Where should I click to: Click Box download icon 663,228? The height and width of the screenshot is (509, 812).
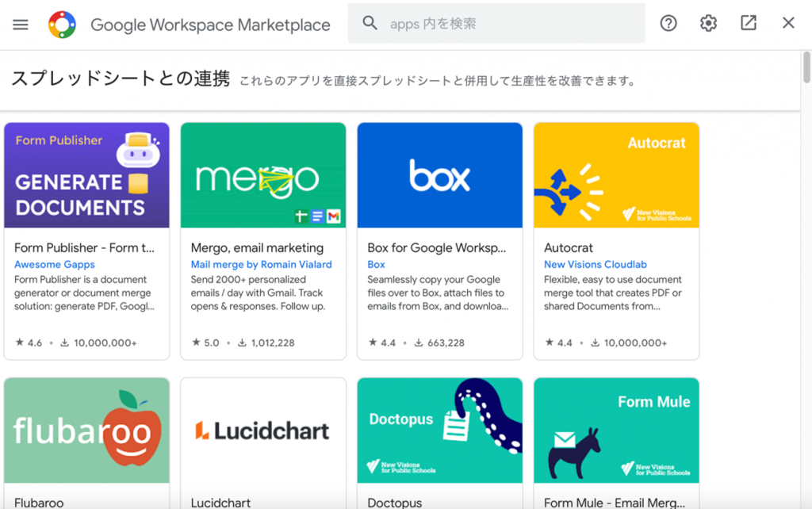pyautogui.click(x=419, y=343)
